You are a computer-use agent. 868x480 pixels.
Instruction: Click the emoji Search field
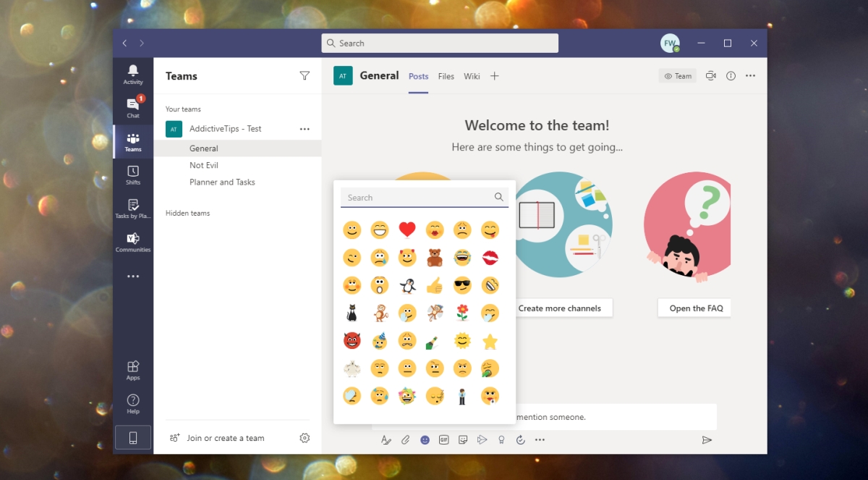click(x=425, y=198)
